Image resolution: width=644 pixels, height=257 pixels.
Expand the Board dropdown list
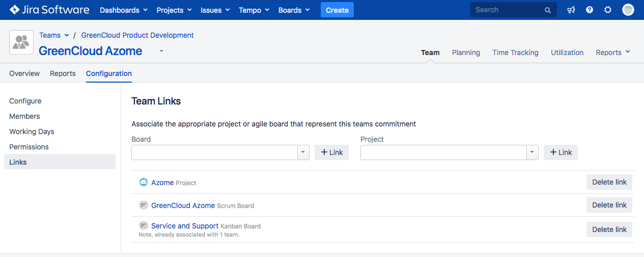(x=303, y=152)
